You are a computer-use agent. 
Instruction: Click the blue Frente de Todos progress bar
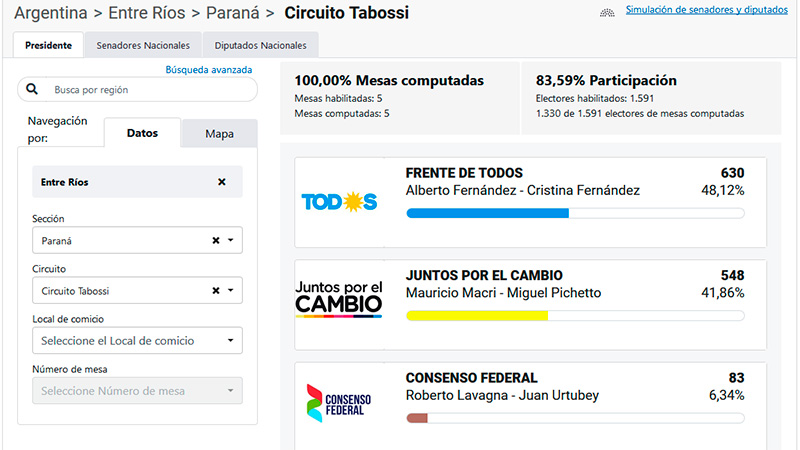point(488,213)
